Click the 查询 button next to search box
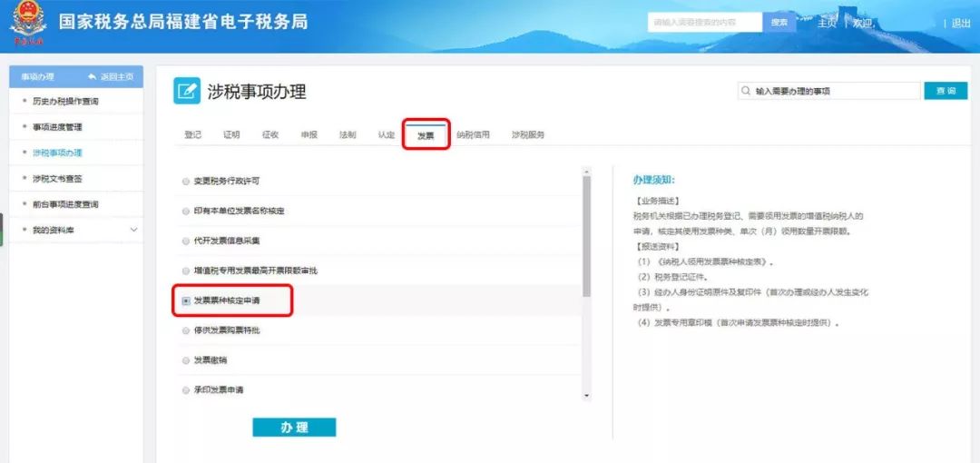The height and width of the screenshot is (463, 980). (946, 92)
